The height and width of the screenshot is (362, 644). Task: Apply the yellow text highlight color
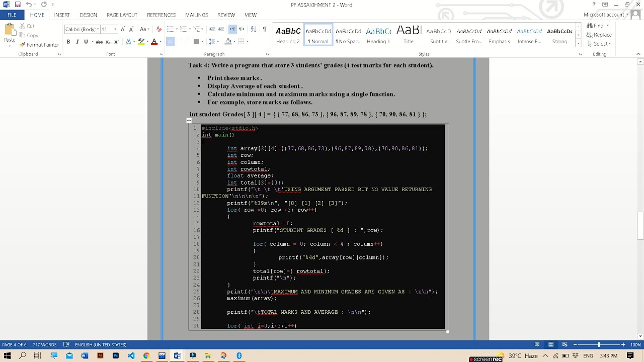pyautogui.click(x=141, y=42)
